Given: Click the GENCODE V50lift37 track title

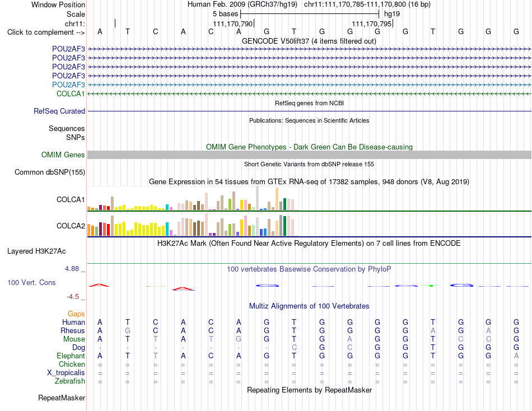Looking at the screenshot, I should [x=309, y=41].
